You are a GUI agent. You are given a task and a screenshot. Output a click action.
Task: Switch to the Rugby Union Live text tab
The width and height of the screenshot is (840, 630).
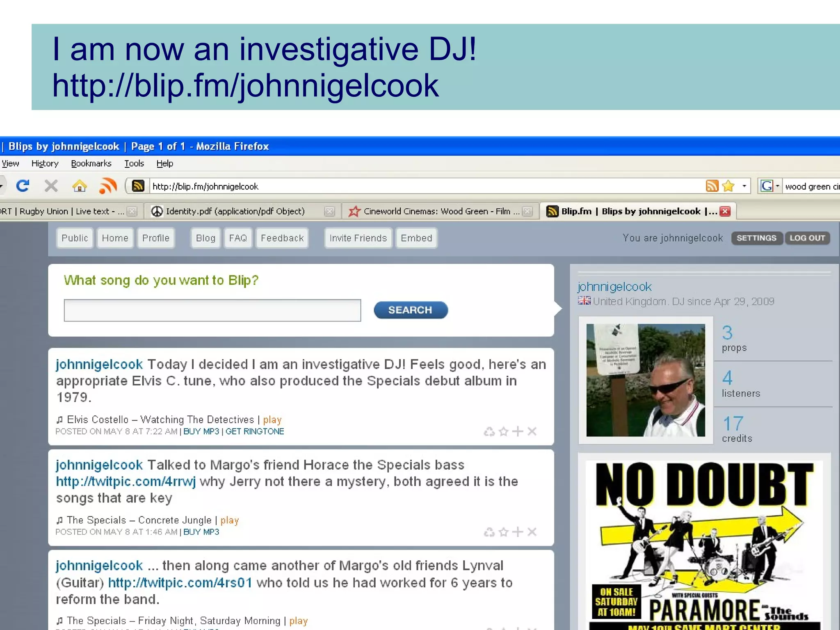pos(62,211)
